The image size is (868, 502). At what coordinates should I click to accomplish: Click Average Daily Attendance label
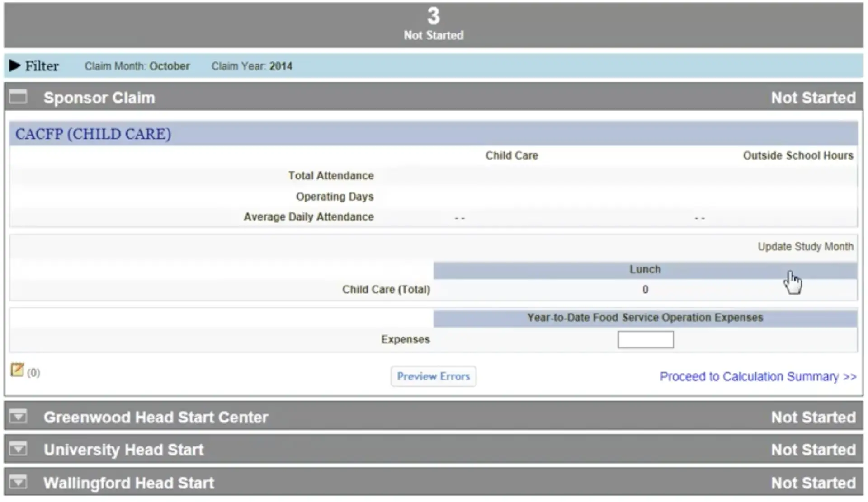pyautogui.click(x=309, y=217)
